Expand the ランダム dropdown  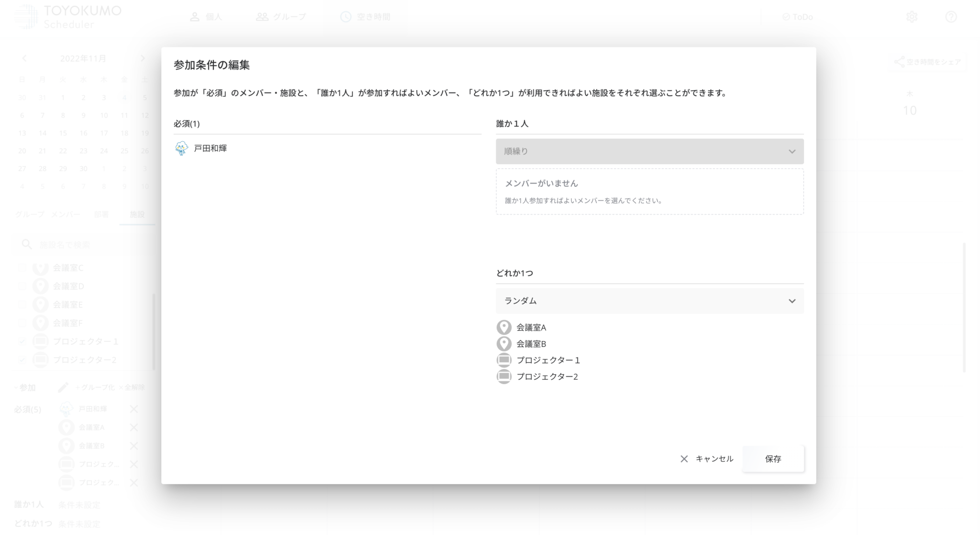(649, 301)
